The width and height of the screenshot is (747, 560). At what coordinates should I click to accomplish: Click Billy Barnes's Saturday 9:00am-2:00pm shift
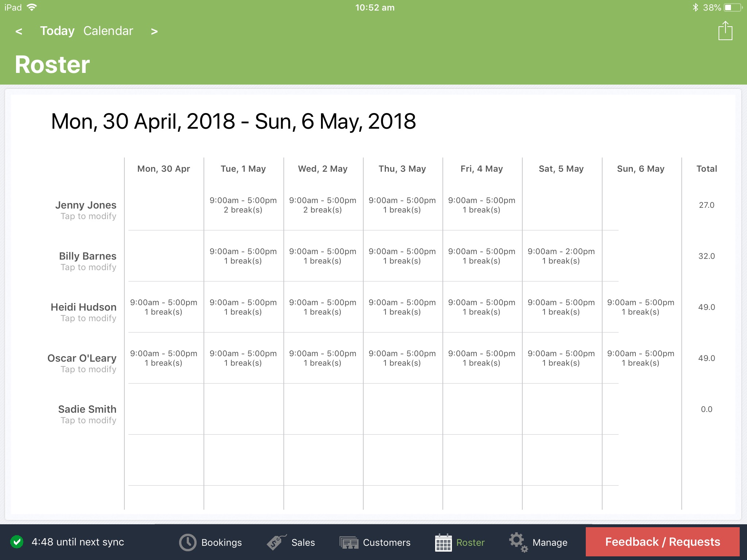561,256
